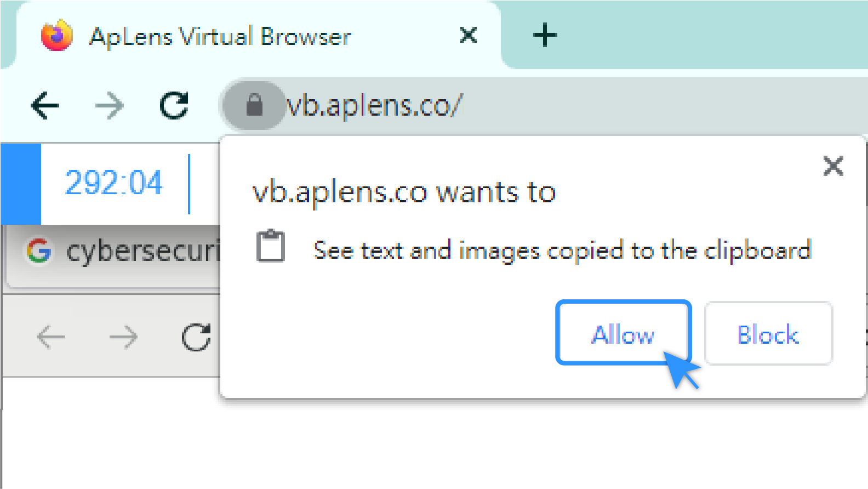This screenshot has width=868, height=489.
Task: Click the virtual browser back arrow
Action: (50, 336)
